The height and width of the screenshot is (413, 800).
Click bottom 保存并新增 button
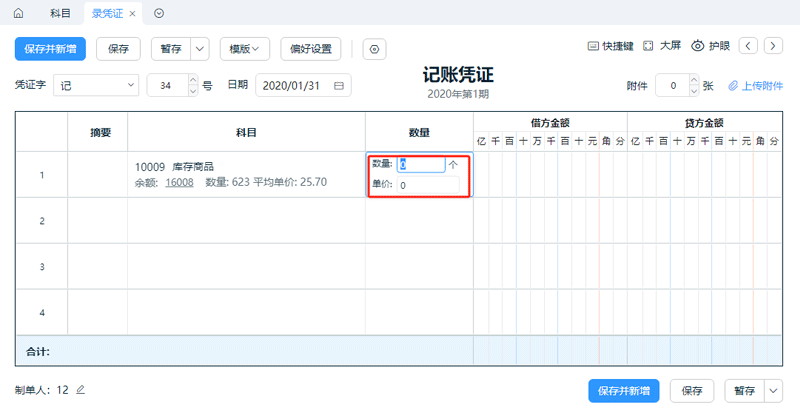point(623,391)
